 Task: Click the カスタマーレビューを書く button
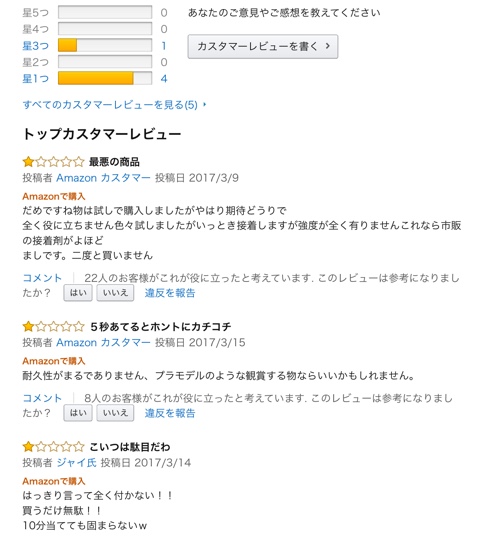pyautogui.click(x=262, y=46)
